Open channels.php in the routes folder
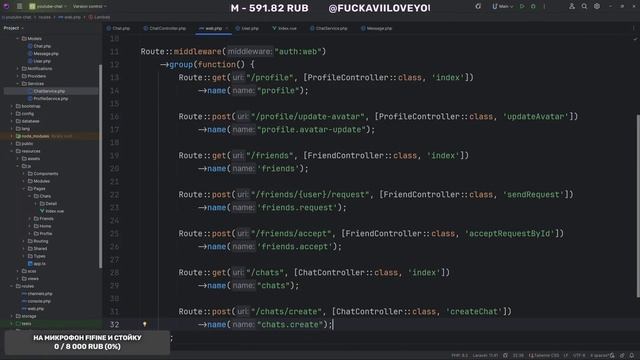 tap(37, 293)
